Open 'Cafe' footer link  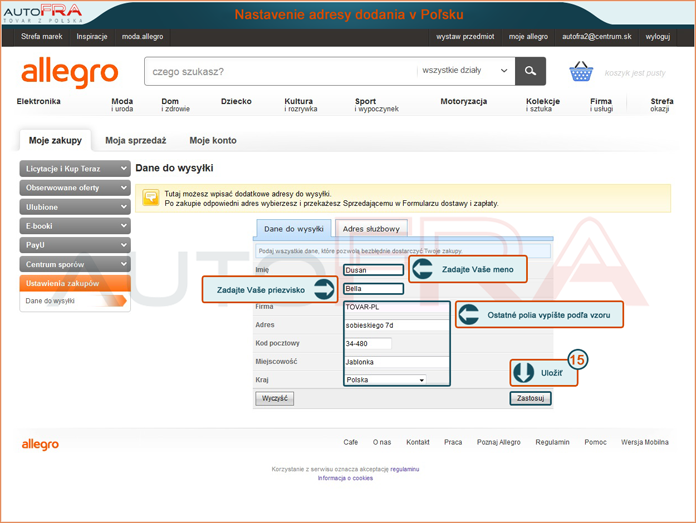[351, 442]
